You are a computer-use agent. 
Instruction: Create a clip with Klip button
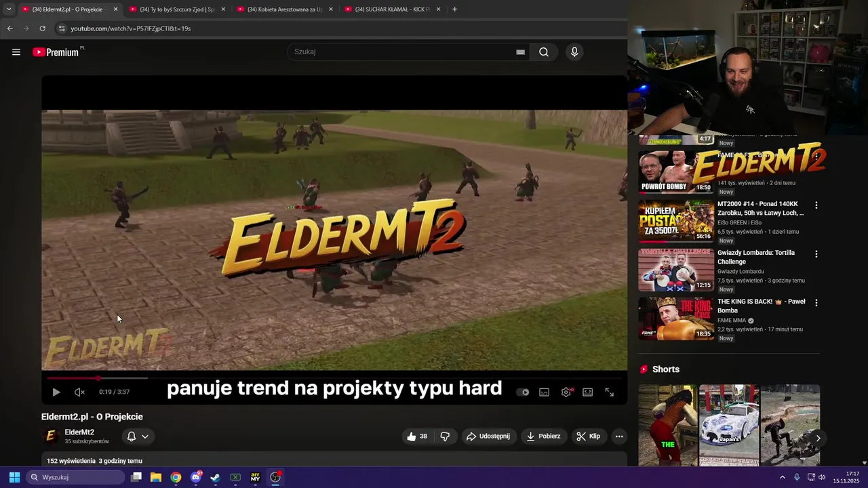point(589,436)
